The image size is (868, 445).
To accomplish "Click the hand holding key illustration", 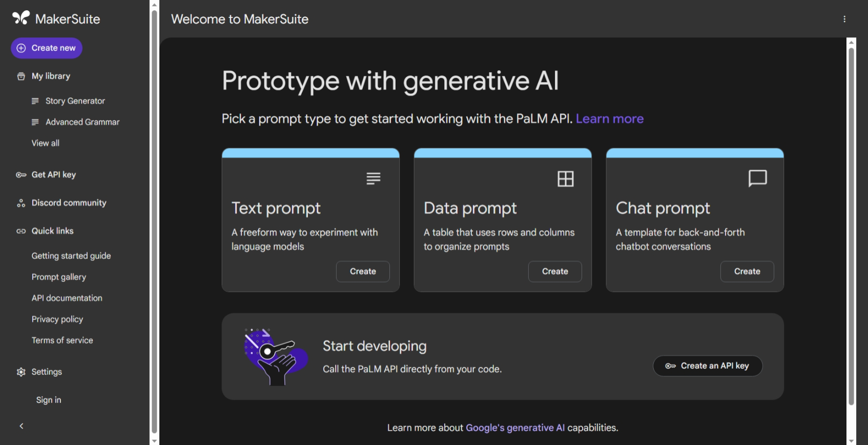I will (276, 357).
